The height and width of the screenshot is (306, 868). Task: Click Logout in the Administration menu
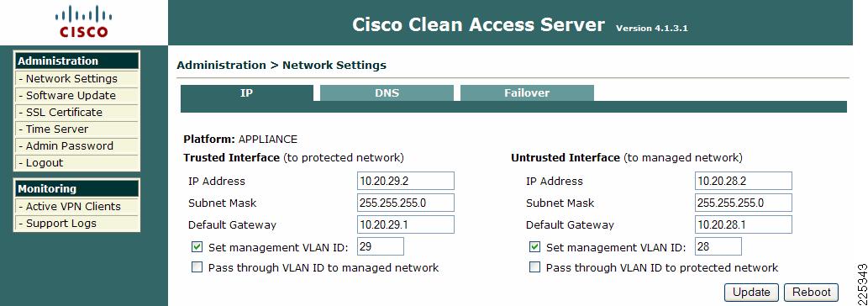(77, 163)
